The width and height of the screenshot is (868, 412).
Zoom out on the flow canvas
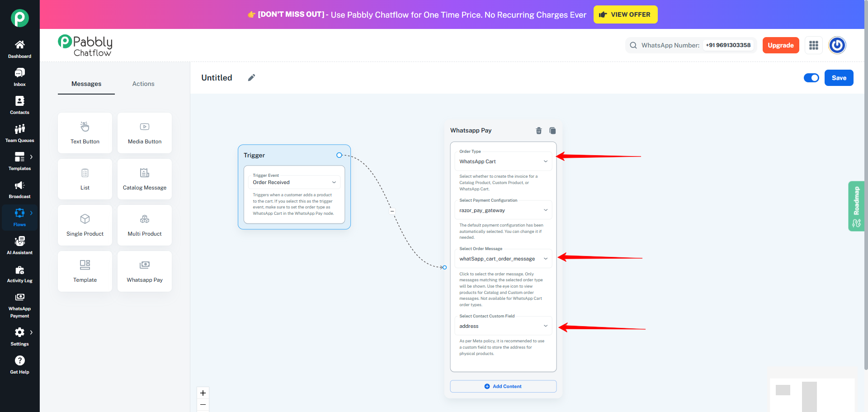203,405
